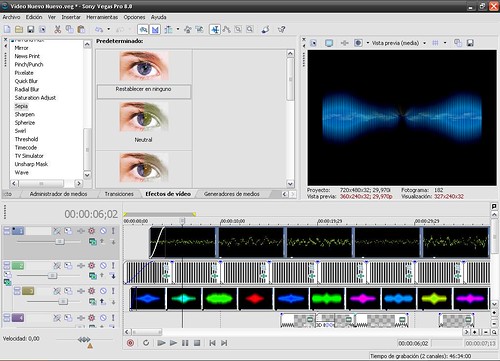
Task: Open preview project video properties icon
Action: point(313,43)
